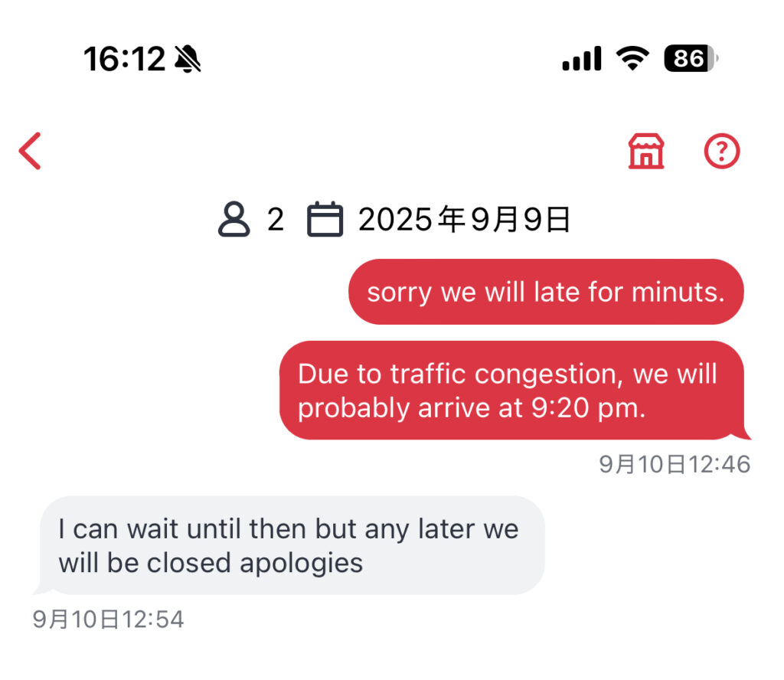
Task: Tap the back chevron to return
Action: point(29,150)
